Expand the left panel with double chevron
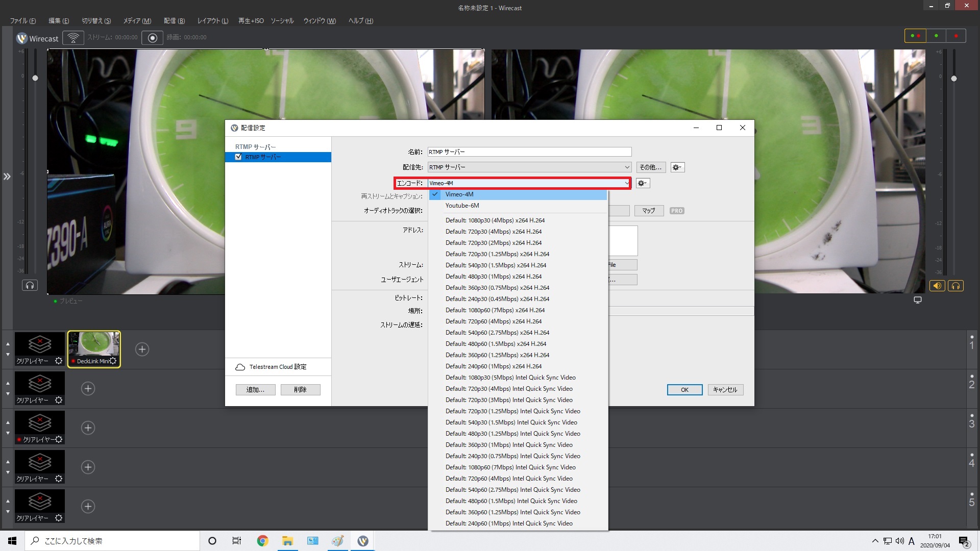This screenshot has width=980, height=551. (7, 177)
